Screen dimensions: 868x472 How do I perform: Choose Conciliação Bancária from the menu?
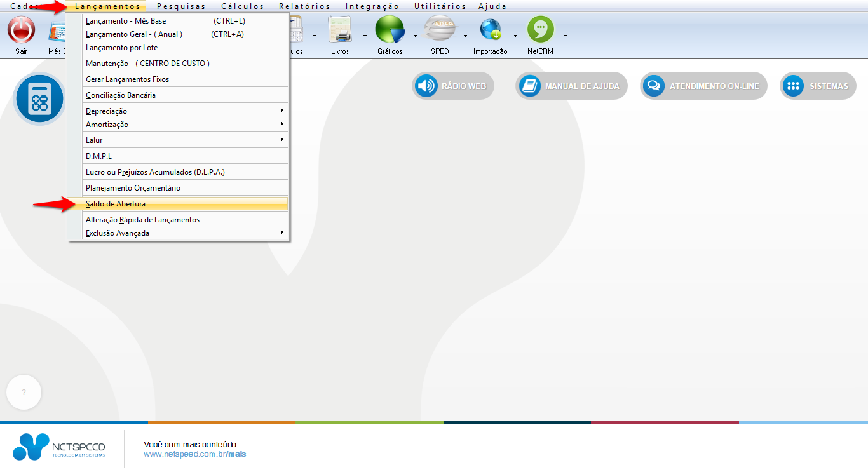(x=121, y=95)
